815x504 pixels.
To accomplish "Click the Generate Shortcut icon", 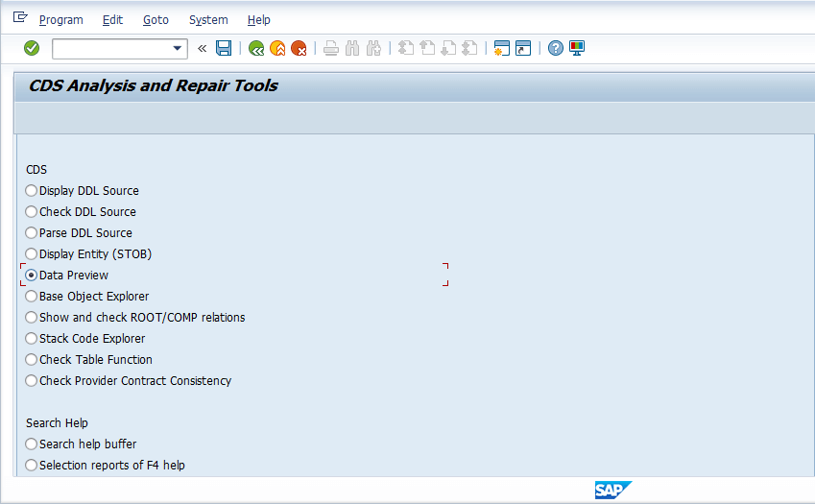I will click(x=523, y=48).
